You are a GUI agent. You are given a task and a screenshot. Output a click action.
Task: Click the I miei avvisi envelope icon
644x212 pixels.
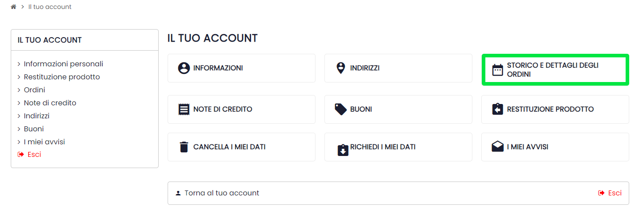pos(497,147)
